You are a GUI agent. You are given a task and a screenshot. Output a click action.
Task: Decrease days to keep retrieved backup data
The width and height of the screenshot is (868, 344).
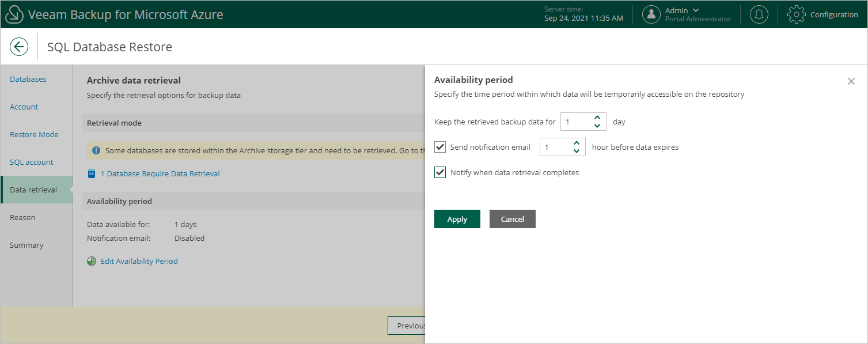click(597, 126)
